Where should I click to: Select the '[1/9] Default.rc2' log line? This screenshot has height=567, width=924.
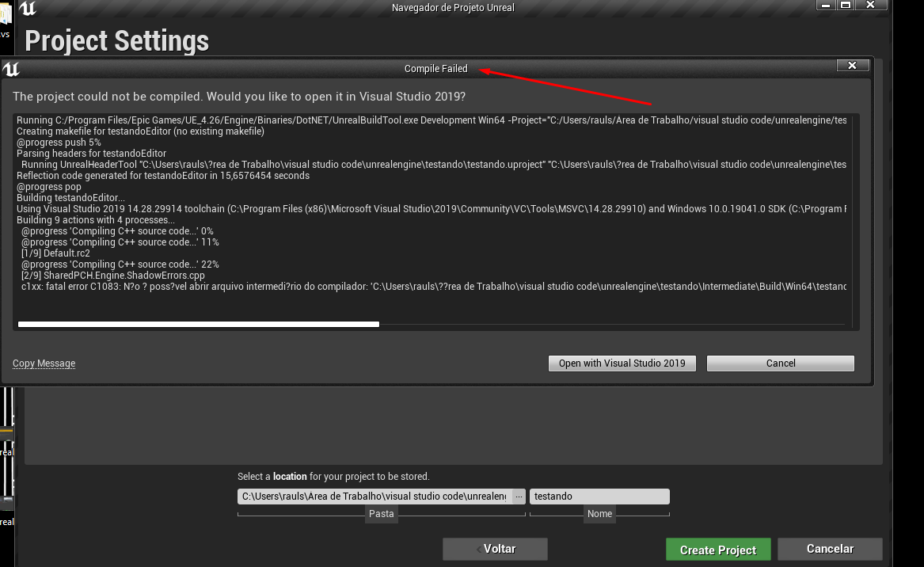(55, 253)
